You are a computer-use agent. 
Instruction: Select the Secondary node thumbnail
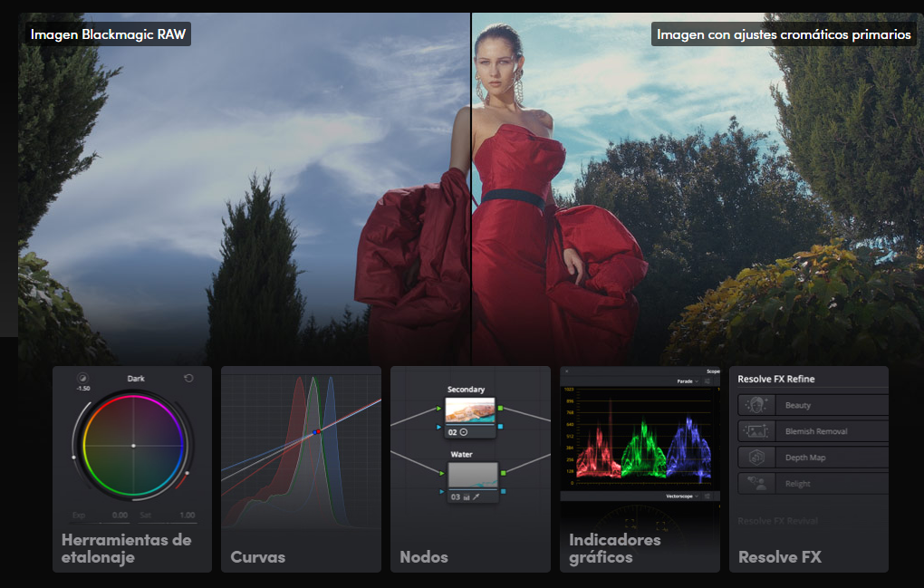(x=469, y=410)
